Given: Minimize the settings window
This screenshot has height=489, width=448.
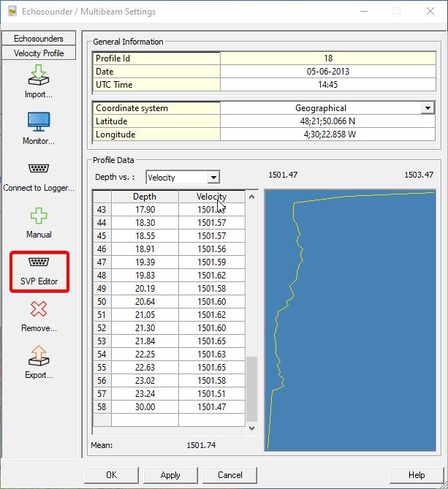Looking at the screenshot, I should [x=364, y=11].
